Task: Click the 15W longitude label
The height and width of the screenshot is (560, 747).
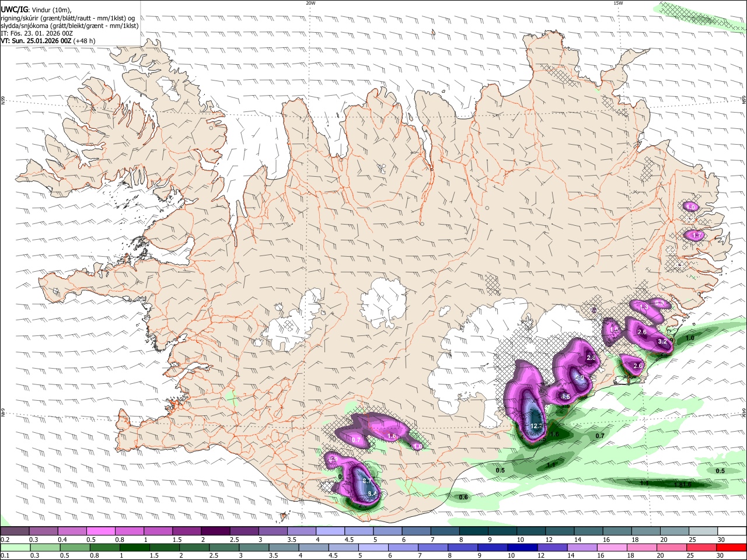Action: [x=618, y=3]
